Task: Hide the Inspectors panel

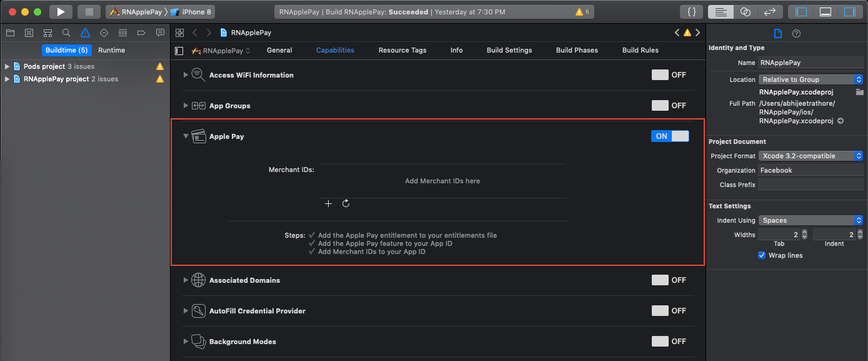Action: coord(850,12)
